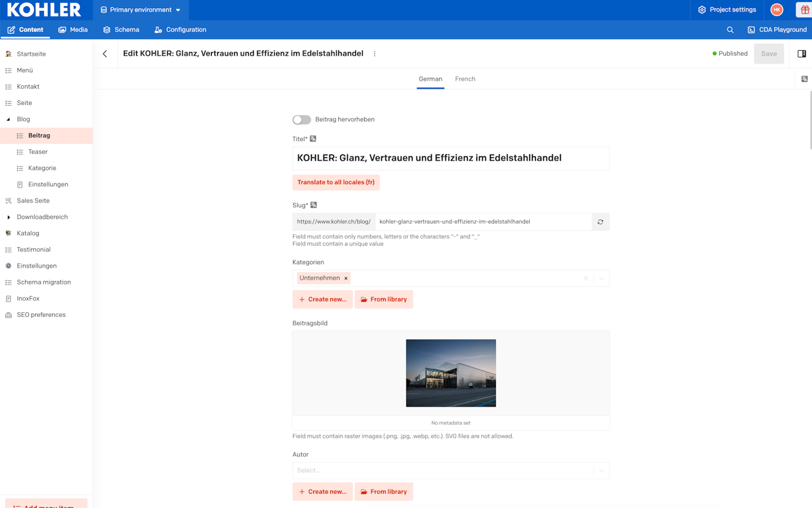Open Project settings
This screenshot has height=508, width=812.
click(x=727, y=10)
